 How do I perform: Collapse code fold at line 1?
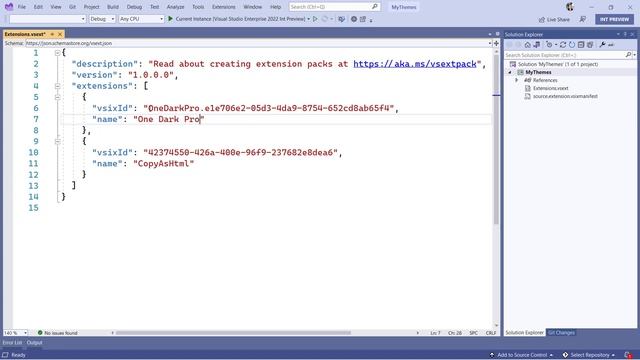pyautogui.click(x=58, y=53)
